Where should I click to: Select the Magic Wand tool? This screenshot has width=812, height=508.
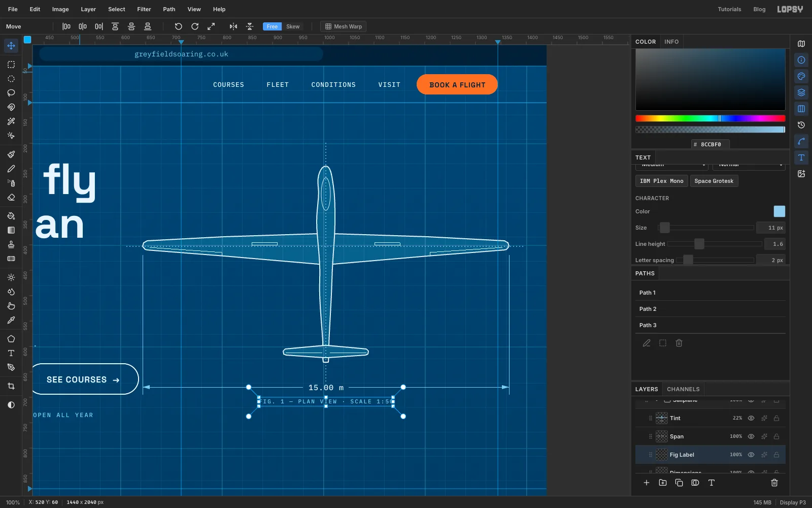point(11,121)
